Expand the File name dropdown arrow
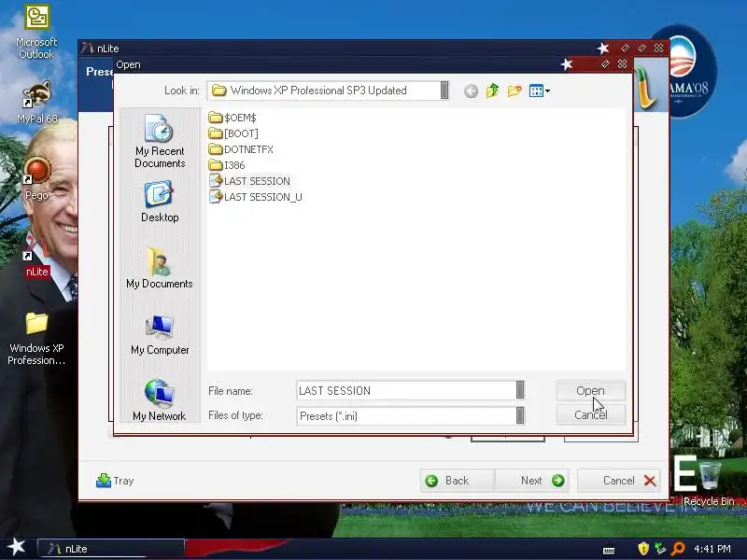Screen dimensions: 747x560 (x=520, y=390)
